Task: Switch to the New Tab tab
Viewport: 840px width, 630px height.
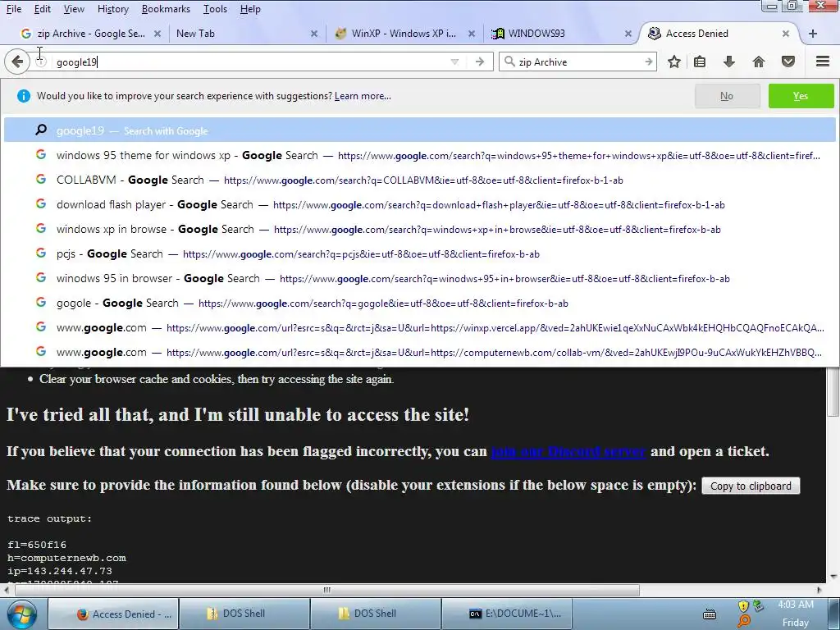Action: 246,33
